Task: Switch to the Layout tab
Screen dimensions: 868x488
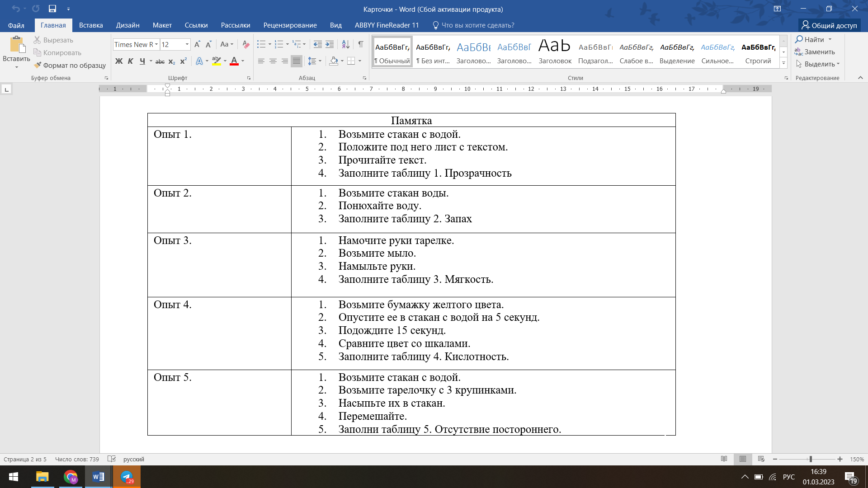Action: pos(162,25)
